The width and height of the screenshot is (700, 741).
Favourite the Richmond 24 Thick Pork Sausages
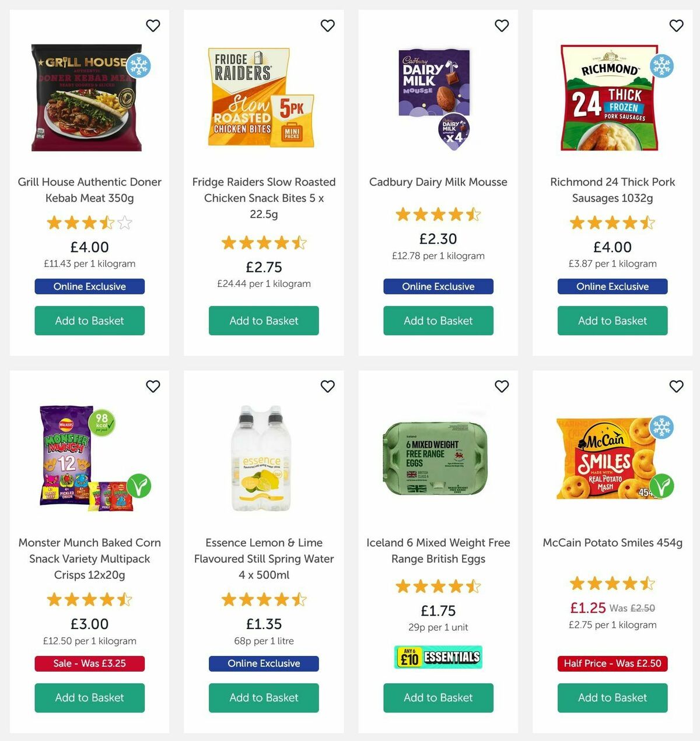point(676,26)
